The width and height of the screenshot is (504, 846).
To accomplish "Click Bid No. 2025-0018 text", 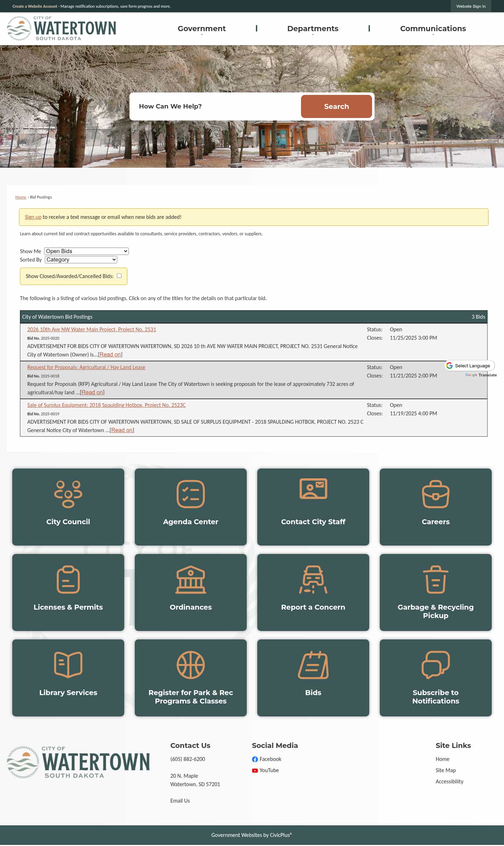I will tap(43, 376).
